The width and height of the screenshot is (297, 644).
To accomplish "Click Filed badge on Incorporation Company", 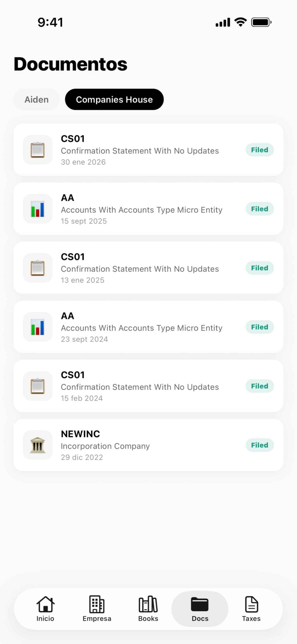I will 259,445.
